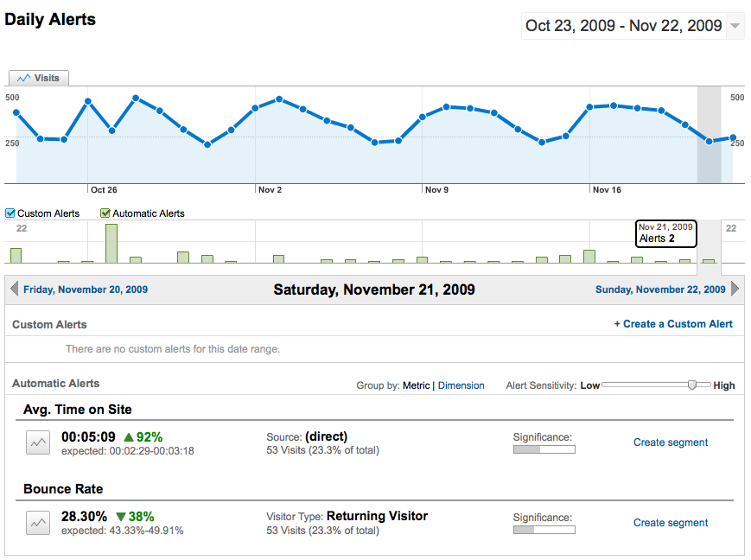Screen dimensions: 751x560
Task: Click Create a Custom Alert link
Action: pyautogui.click(x=672, y=324)
